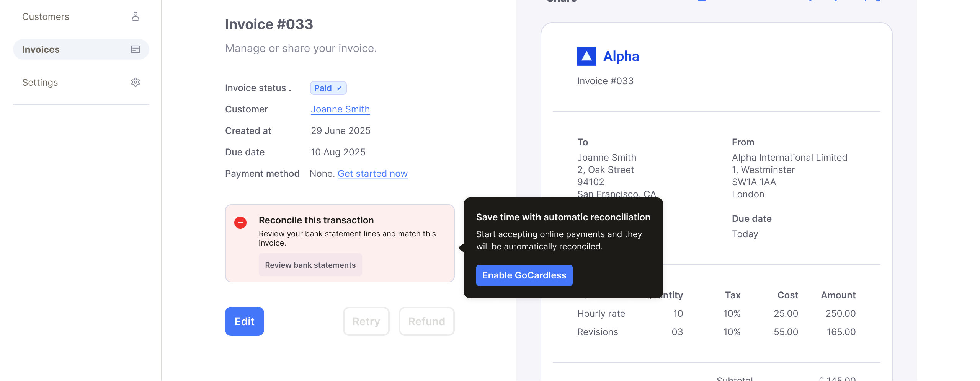Click the due date 10 Aug 2025
Screen dimensions: 980x381
tap(338, 152)
